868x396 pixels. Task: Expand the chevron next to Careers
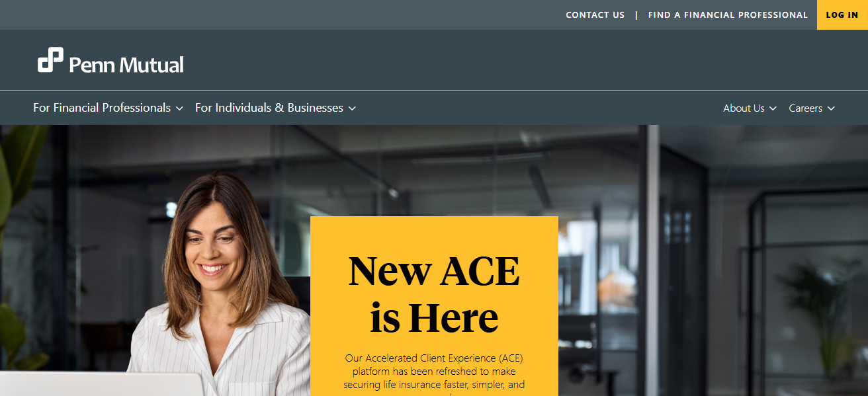point(831,108)
